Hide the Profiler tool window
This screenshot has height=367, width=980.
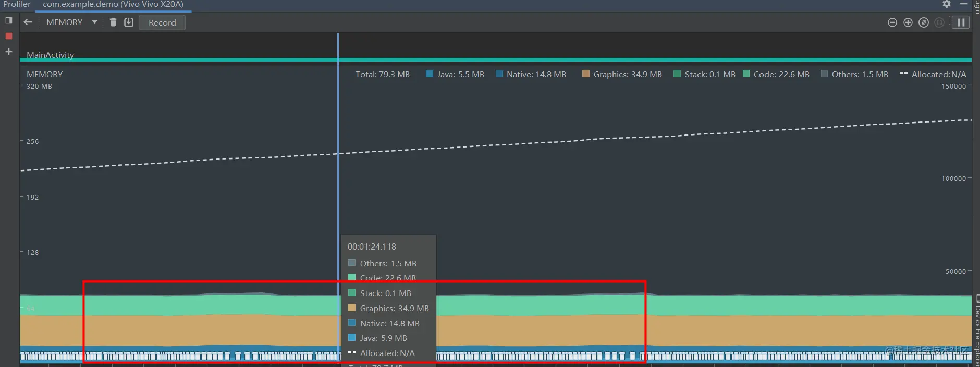tap(964, 4)
